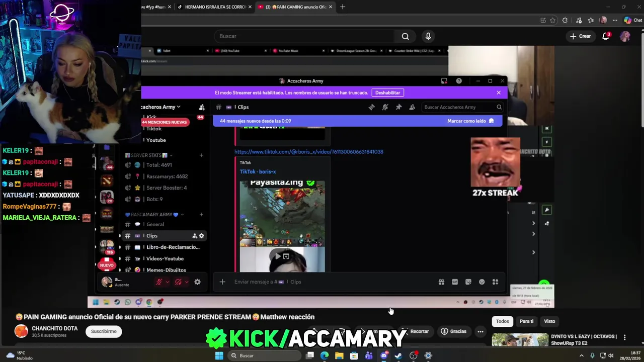
Task: Toggle Discord microphone mute
Action: click(x=159, y=282)
